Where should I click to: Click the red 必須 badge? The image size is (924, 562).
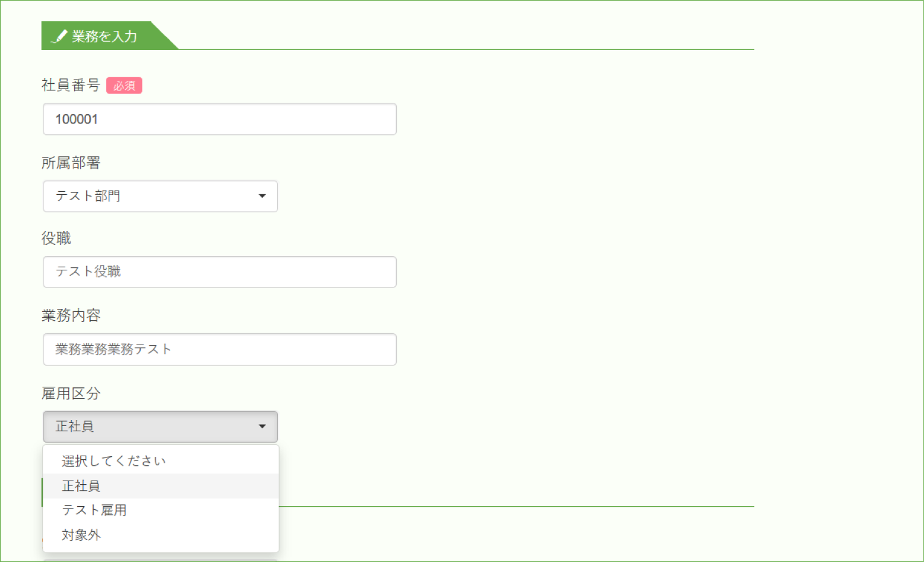pyautogui.click(x=124, y=86)
